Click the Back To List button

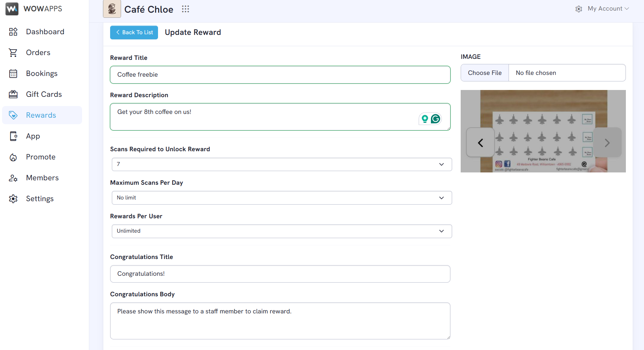pyautogui.click(x=134, y=33)
